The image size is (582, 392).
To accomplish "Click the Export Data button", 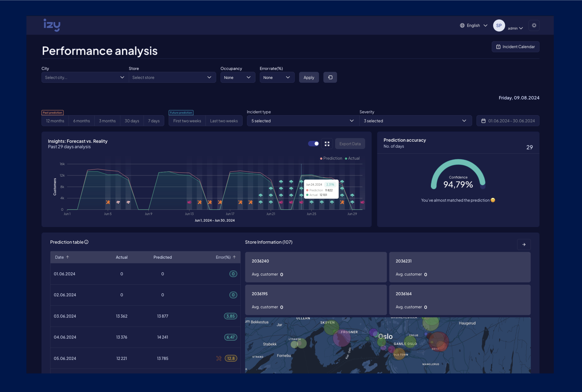I will pyautogui.click(x=350, y=144).
